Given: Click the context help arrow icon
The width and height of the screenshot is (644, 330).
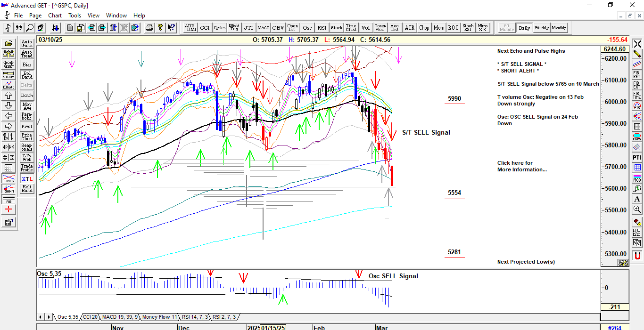Looking at the screenshot, I should (x=171, y=28).
